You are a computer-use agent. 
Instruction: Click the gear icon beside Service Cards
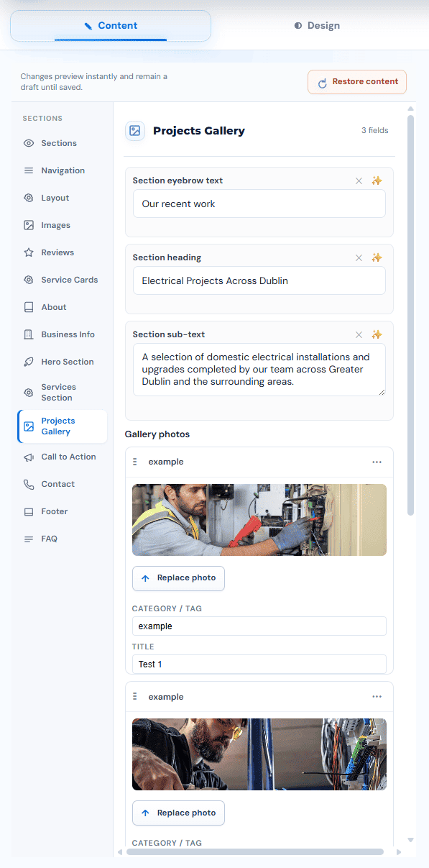(x=29, y=280)
